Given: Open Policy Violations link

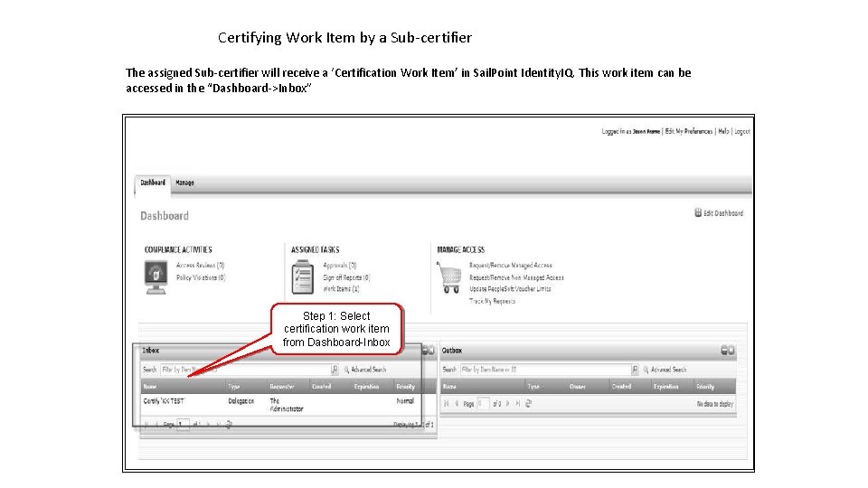Looking at the screenshot, I should (x=201, y=277).
